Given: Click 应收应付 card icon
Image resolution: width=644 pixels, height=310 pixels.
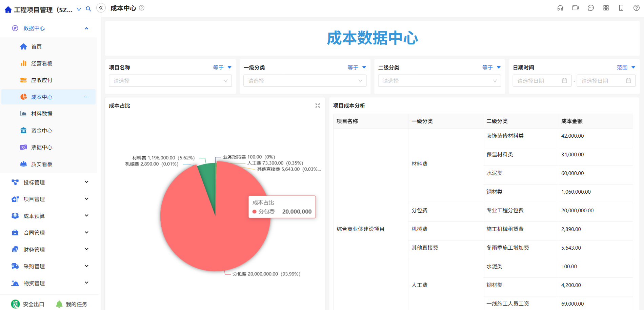Looking at the screenshot, I should [x=23, y=80].
